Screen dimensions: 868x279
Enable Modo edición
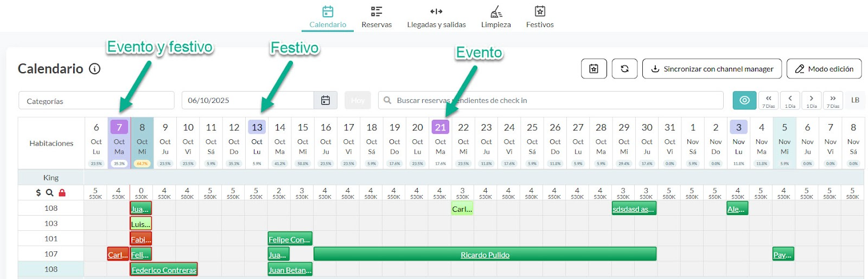click(824, 69)
